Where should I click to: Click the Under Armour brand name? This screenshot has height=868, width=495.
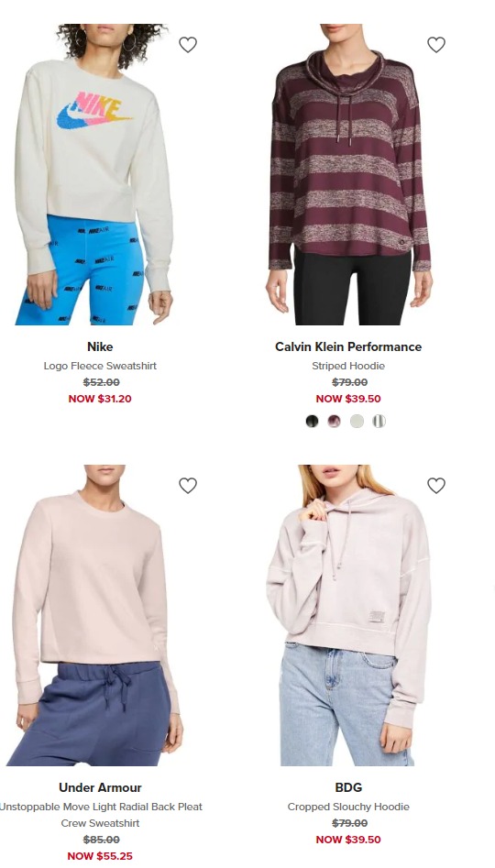click(x=100, y=787)
